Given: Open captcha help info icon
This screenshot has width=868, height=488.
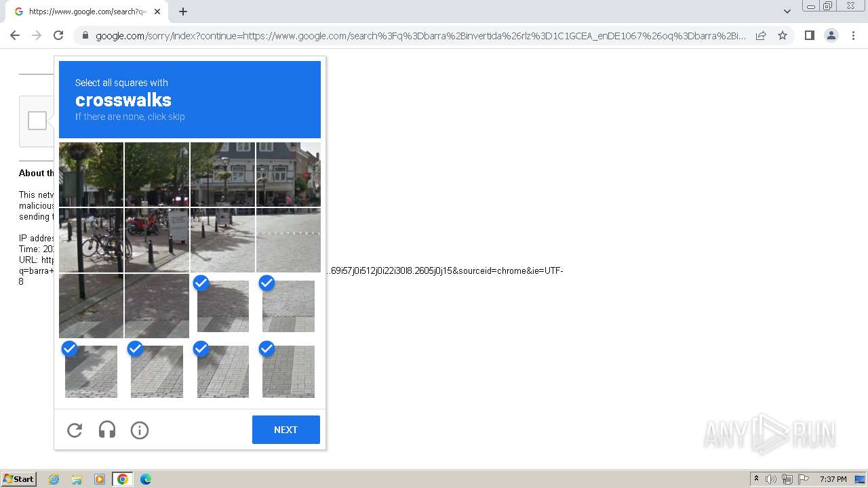Looking at the screenshot, I should (140, 430).
